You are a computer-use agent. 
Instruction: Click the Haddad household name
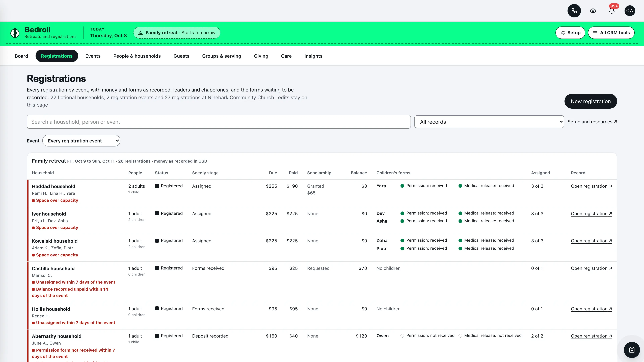point(53,186)
